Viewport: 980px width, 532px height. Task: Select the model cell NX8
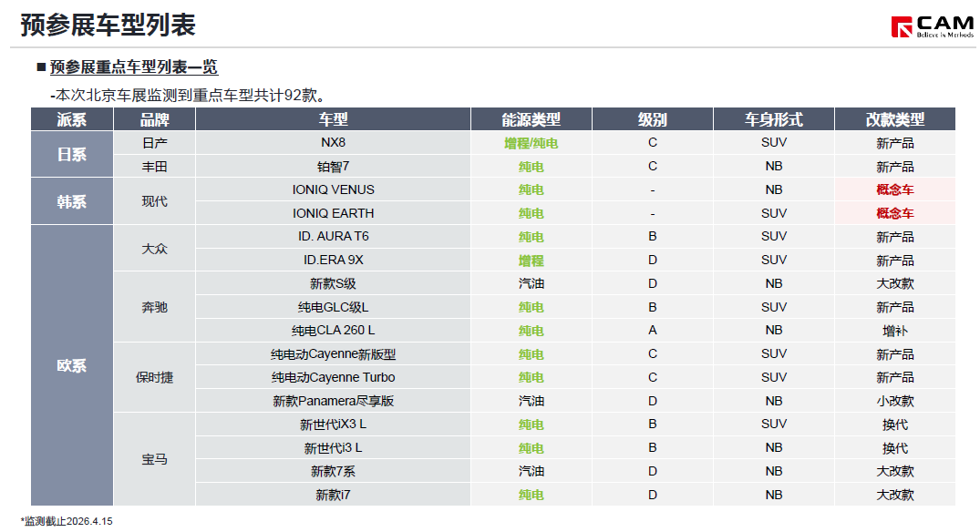(333, 143)
